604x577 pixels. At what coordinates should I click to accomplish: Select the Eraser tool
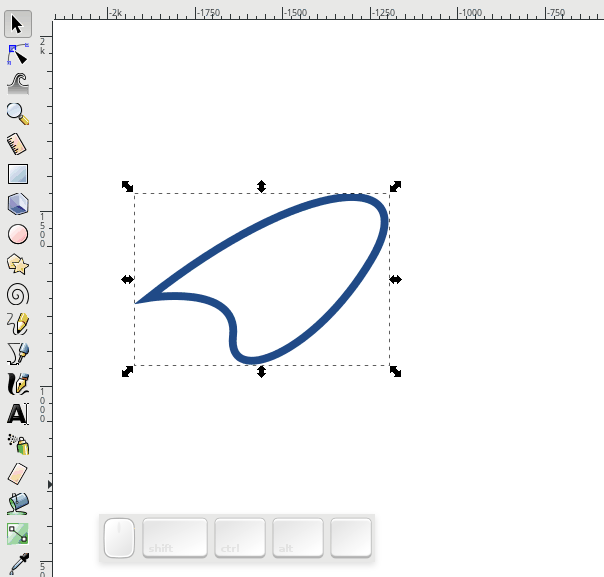tap(18, 474)
